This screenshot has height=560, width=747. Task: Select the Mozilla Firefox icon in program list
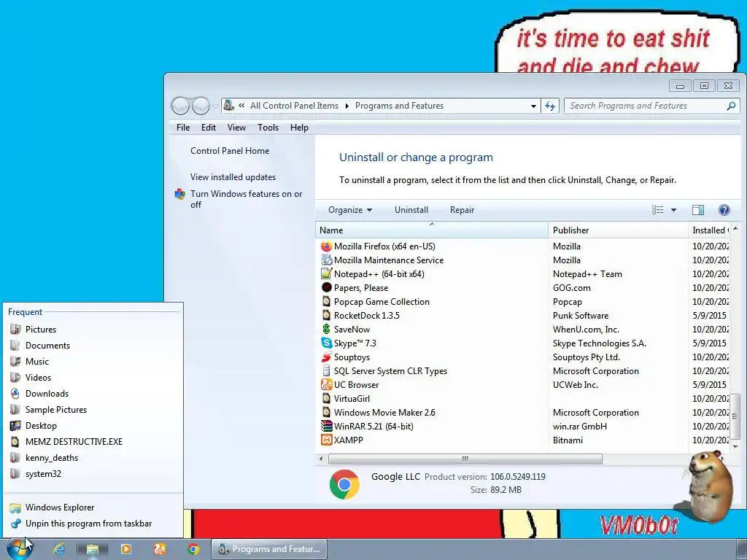(x=326, y=246)
